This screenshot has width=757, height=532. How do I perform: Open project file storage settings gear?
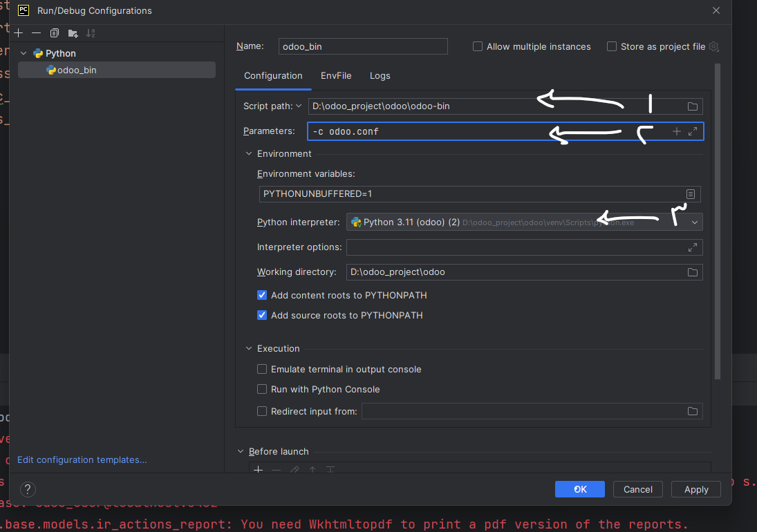pyautogui.click(x=714, y=47)
